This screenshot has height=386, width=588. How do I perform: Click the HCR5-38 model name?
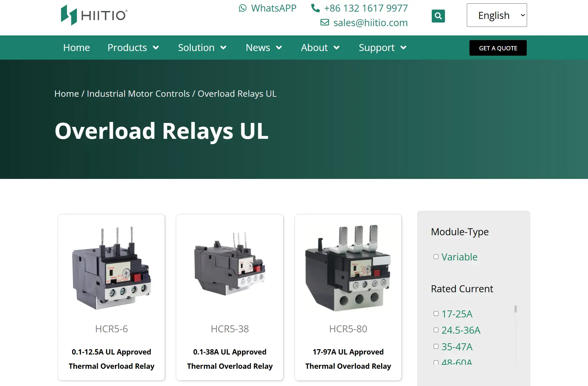tap(230, 329)
